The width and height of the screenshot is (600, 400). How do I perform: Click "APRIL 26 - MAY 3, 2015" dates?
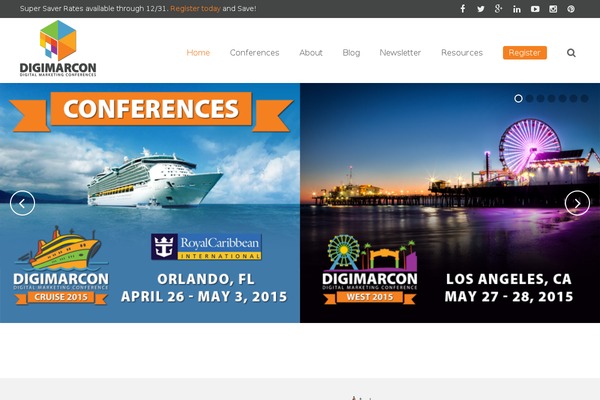[204, 297]
